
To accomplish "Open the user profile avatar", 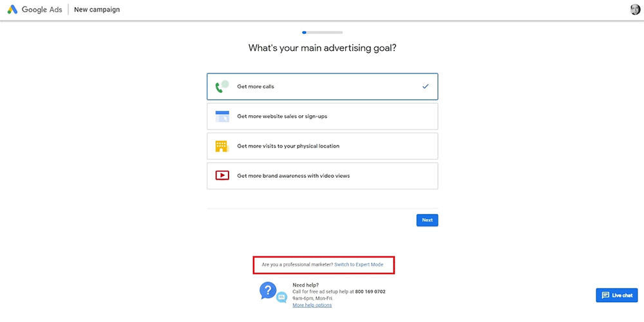I will coord(636,10).
